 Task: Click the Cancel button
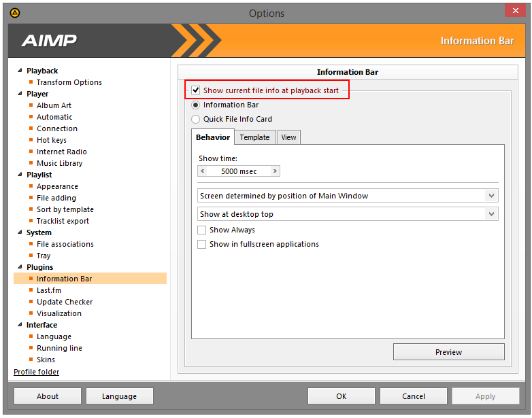tap(413, 396)
